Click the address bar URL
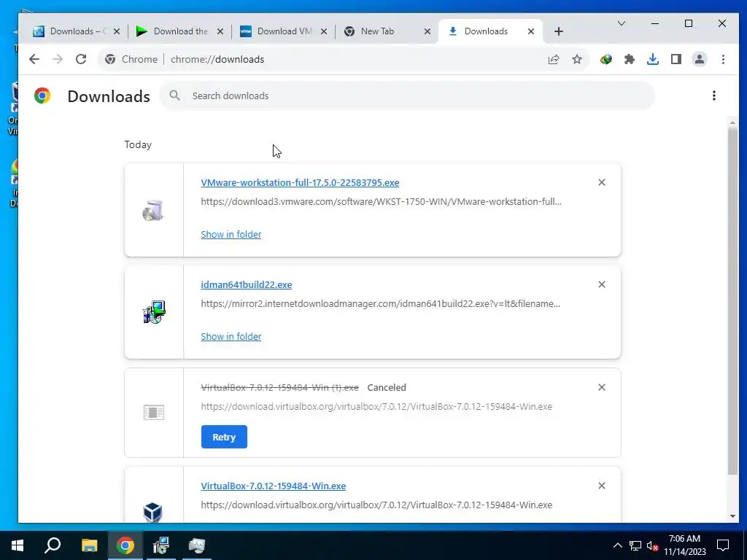 pyautogui.click(x=217, y=59)
